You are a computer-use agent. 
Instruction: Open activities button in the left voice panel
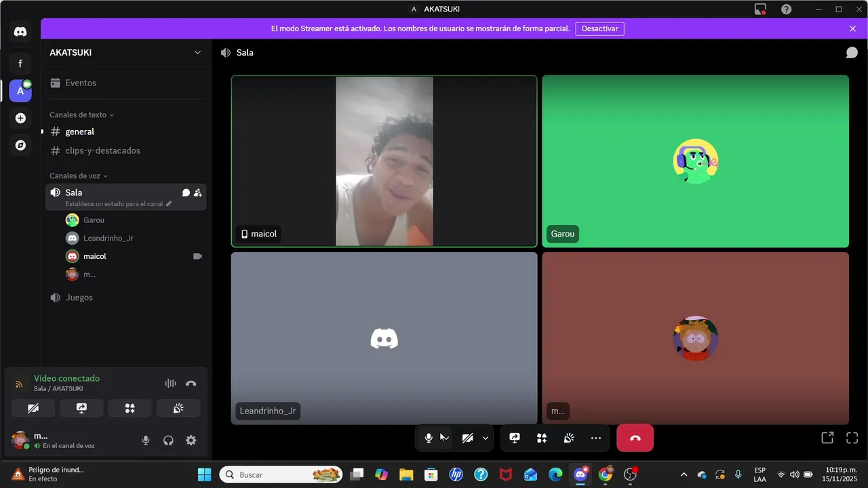[x=130, y=408]
